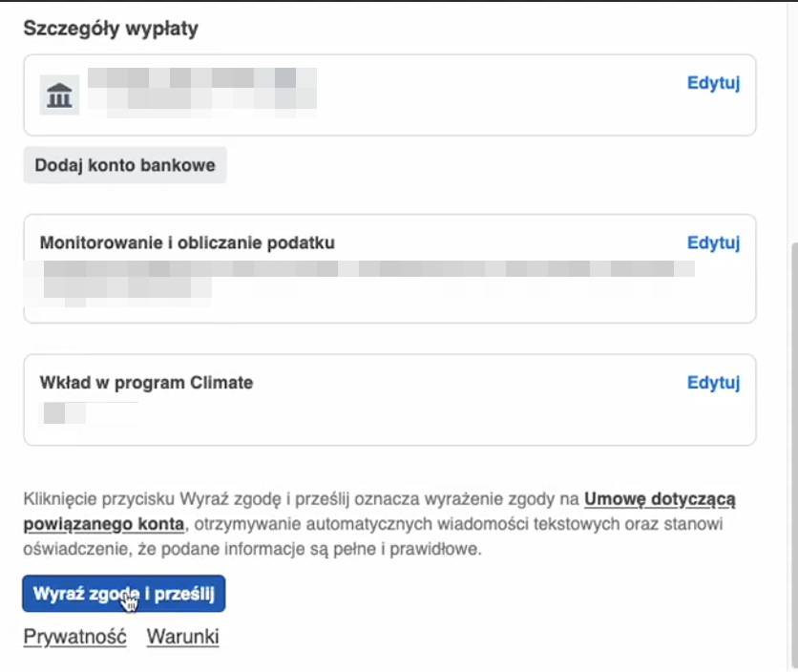Open the Warunki link
The image size is (798, 672).
(182, 637)
